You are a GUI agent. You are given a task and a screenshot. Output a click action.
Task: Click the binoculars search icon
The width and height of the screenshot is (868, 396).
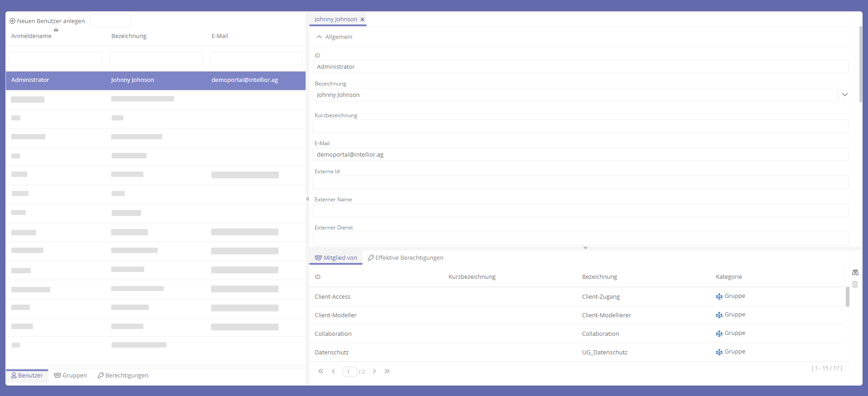point(855,272)
